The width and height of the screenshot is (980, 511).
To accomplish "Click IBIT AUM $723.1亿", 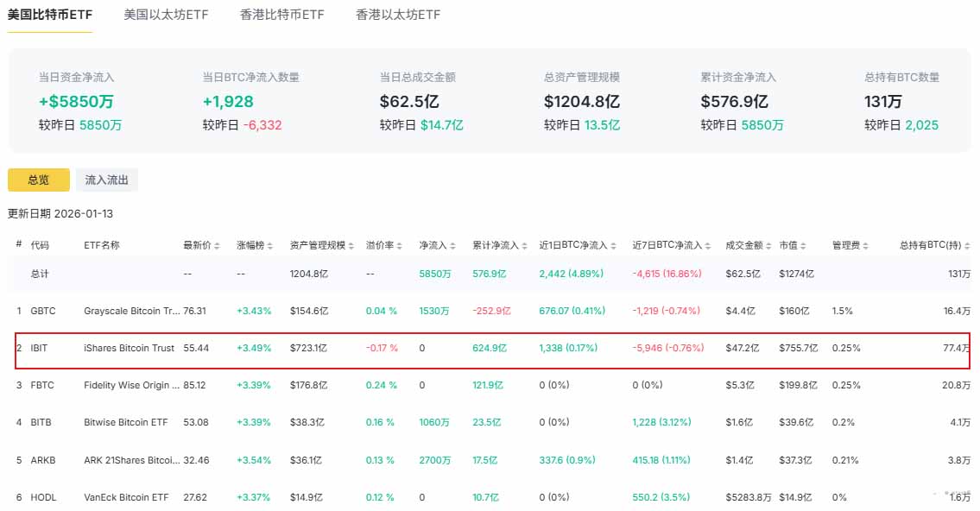I will point(308,348).
